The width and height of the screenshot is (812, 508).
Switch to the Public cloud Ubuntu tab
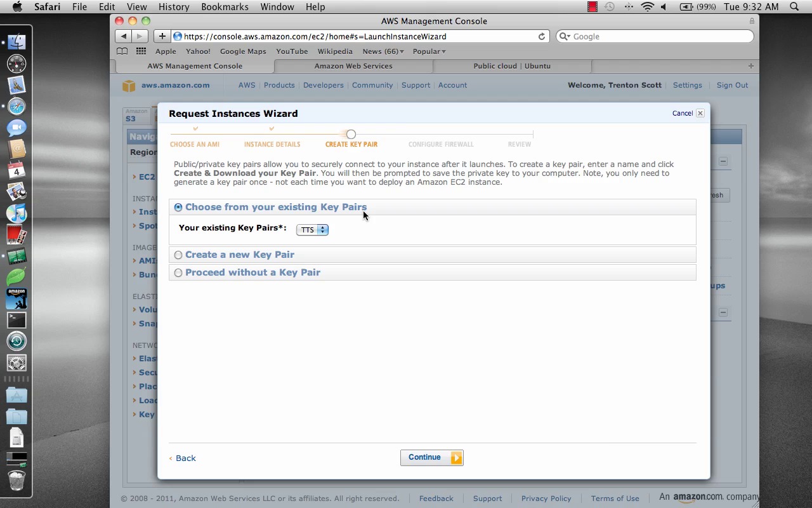click(x=512, y=66)
